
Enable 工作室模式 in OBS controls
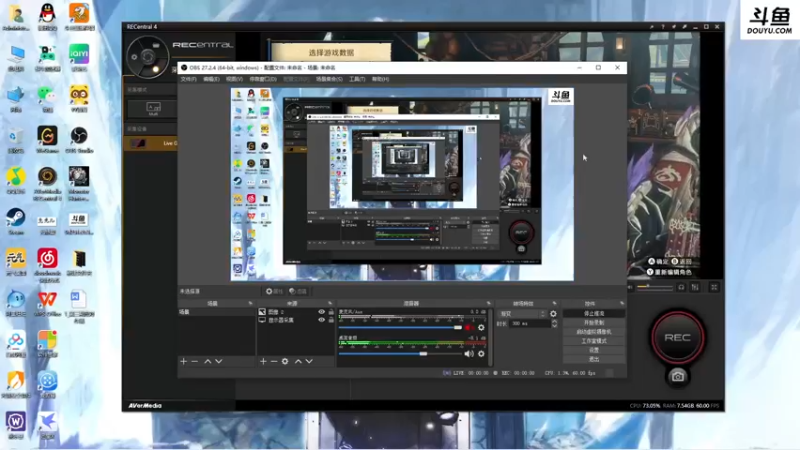pos(594,341)
